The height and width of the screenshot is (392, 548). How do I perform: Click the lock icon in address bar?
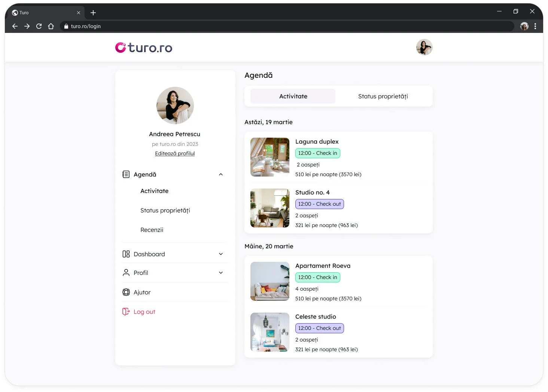click(x=66, y=26)
